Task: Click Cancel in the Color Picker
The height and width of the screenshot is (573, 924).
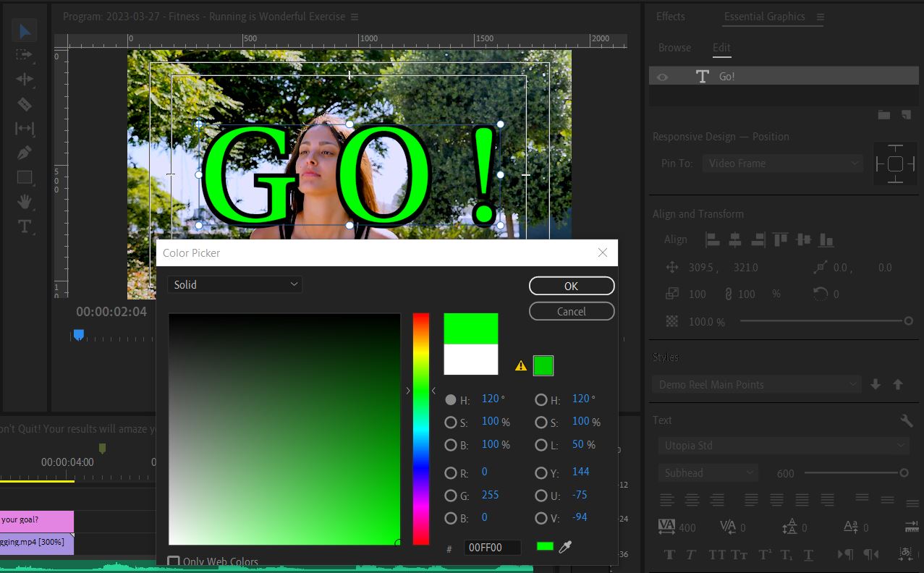Action: (x=572, y=311)
